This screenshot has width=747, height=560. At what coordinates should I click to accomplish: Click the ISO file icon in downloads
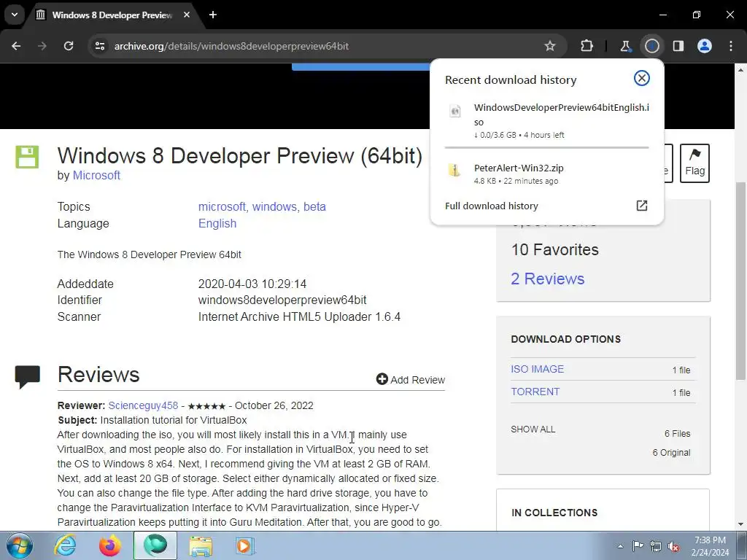point(455,111)
